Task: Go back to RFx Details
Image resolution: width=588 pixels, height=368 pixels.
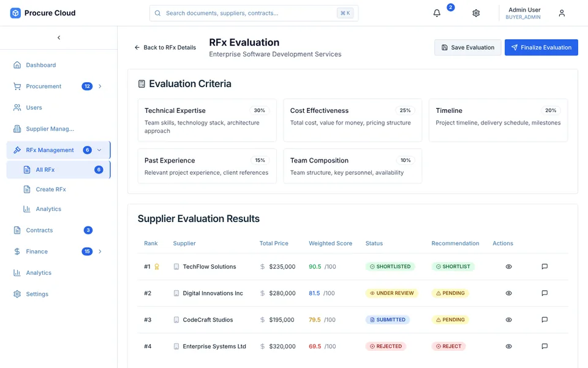Action: pos(165,48)
